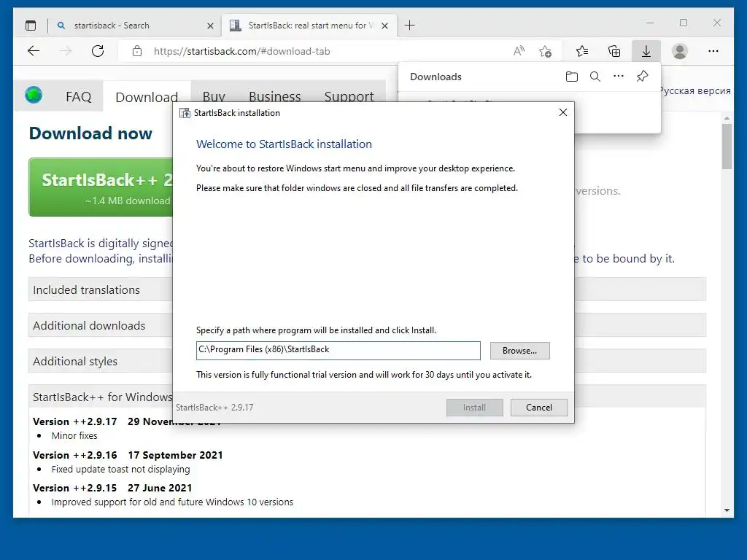This screenshot has width=747, height=560.
Task: Click the padlock site info icon
Action: pyautogui.click(x=137, y=51)
